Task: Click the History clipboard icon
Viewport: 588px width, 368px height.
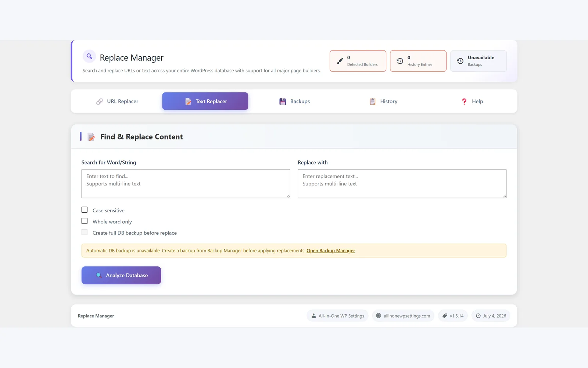Action: pos(373,102)
